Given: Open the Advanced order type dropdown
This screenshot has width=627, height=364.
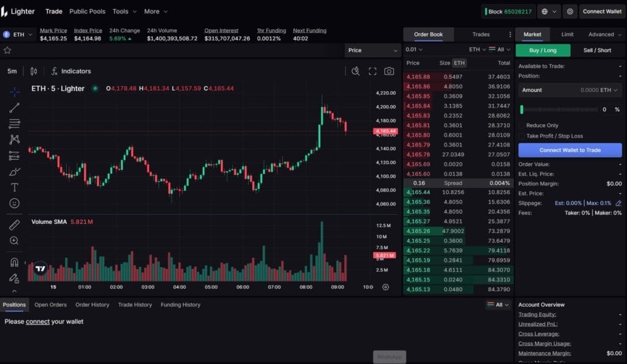Looking at the screenshot, I should (604, 35).
